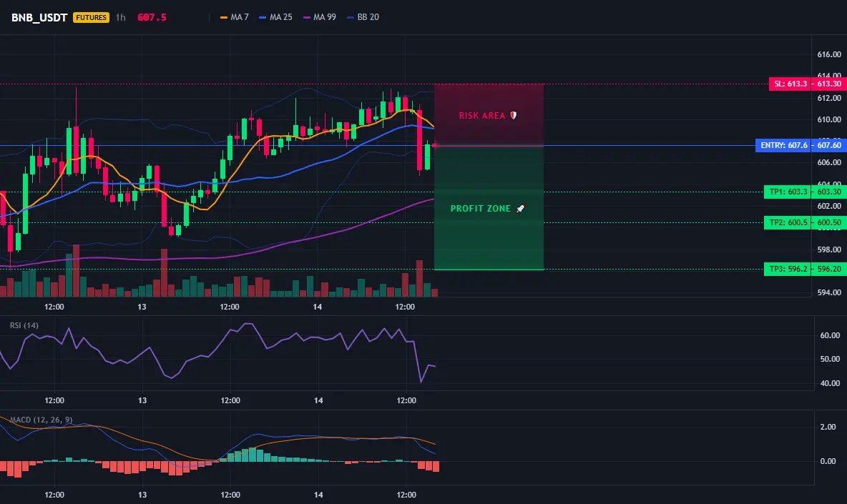Click the 50.00 RSI scale value
The height and width of the screenshot is (504, 847).
coord(831,359)
